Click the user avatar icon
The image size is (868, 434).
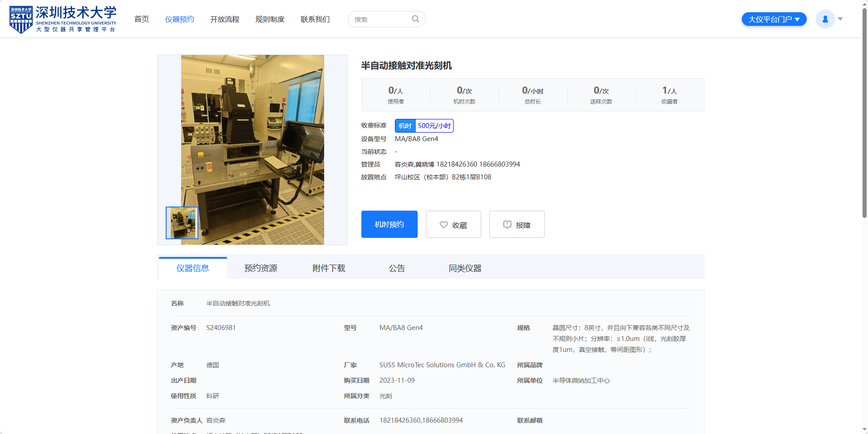(825, 19)
